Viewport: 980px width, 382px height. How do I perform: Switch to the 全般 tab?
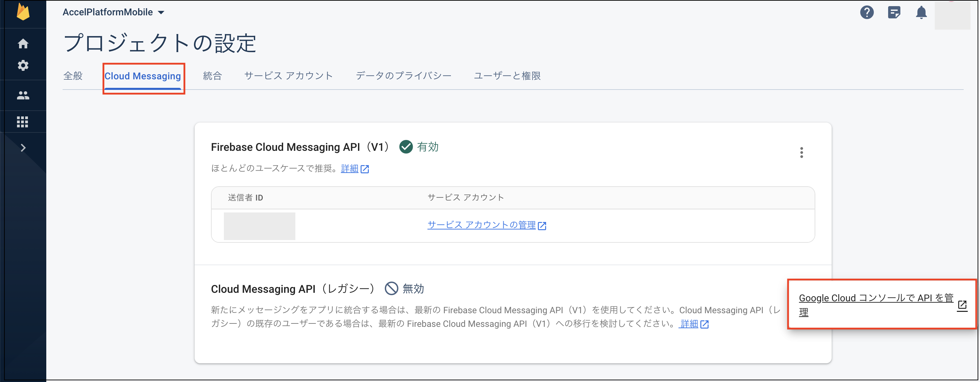(x=73, y=76)
